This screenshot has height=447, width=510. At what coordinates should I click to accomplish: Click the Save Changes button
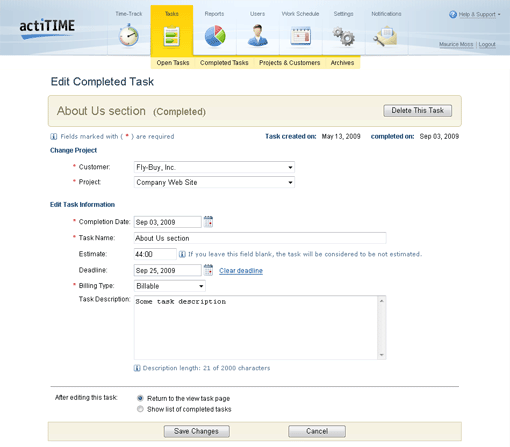pos(196,431)
